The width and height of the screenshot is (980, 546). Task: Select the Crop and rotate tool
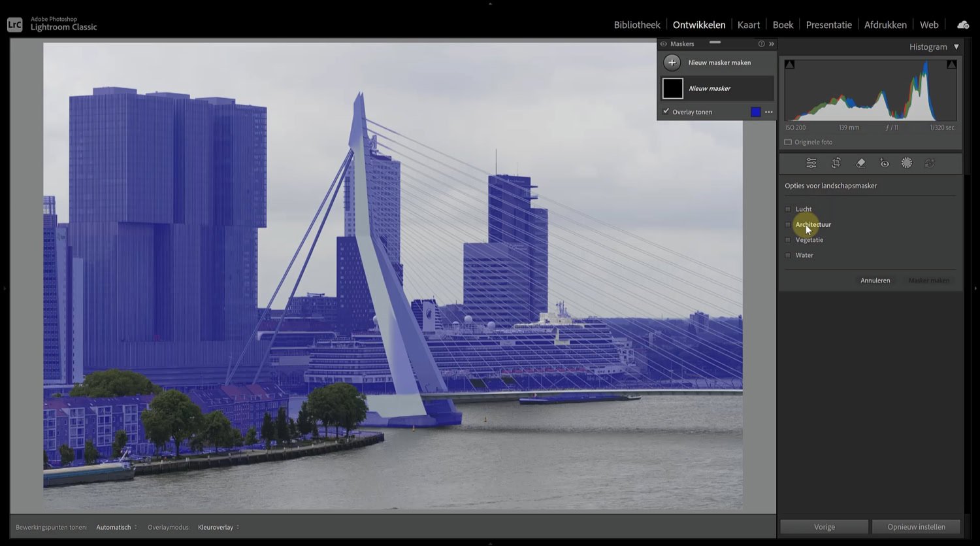pos(836,163)
